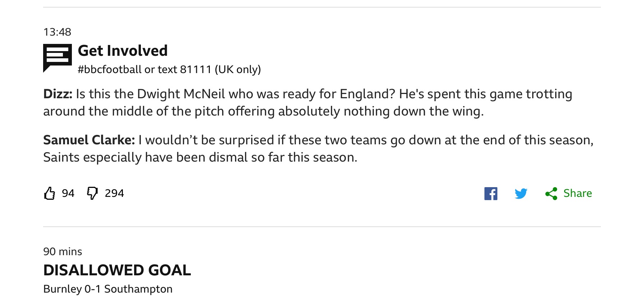Click the 81111 text number
Image resolution: width=644 pixels, height=298 pixels.
point(195,69)
